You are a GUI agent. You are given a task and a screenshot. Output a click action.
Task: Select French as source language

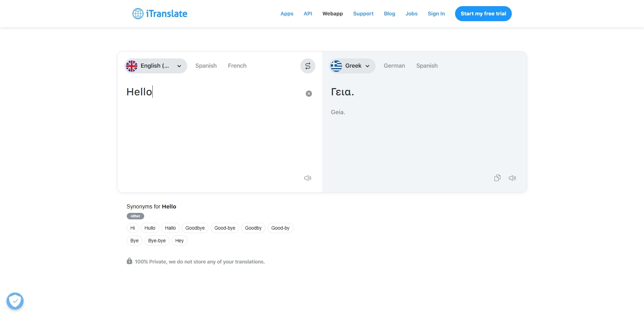[x=237, y=66]
